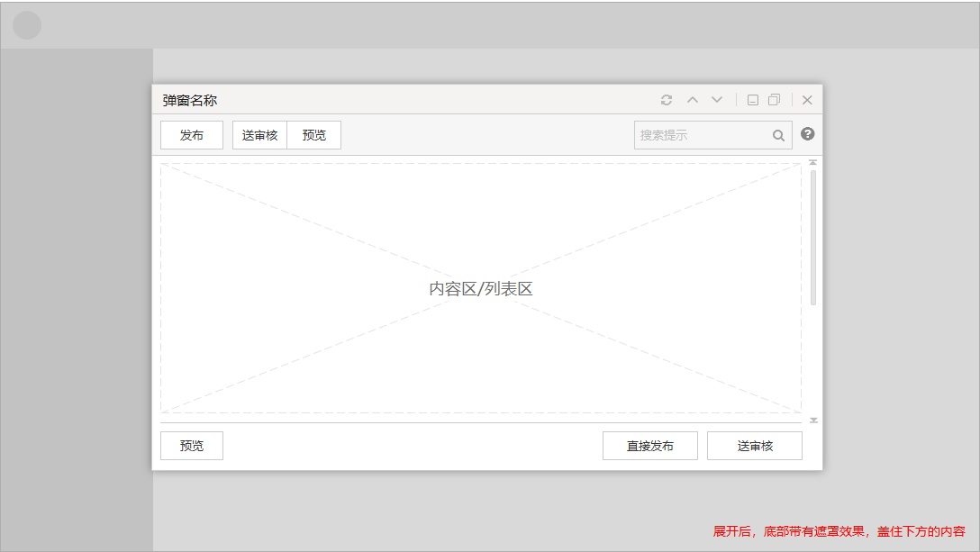Open help via question mark icon
Screen dimensions: 980x552
[x=807, y=134]
